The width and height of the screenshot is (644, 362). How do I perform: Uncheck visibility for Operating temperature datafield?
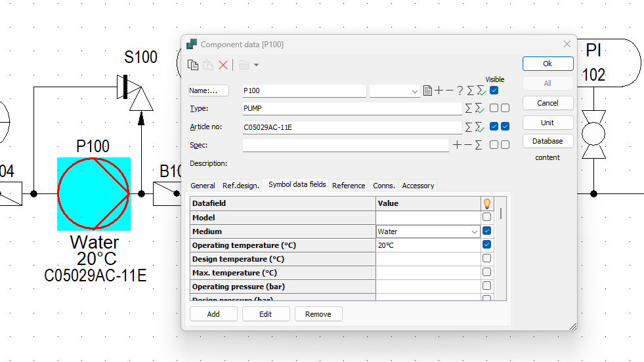click(486, 245)
